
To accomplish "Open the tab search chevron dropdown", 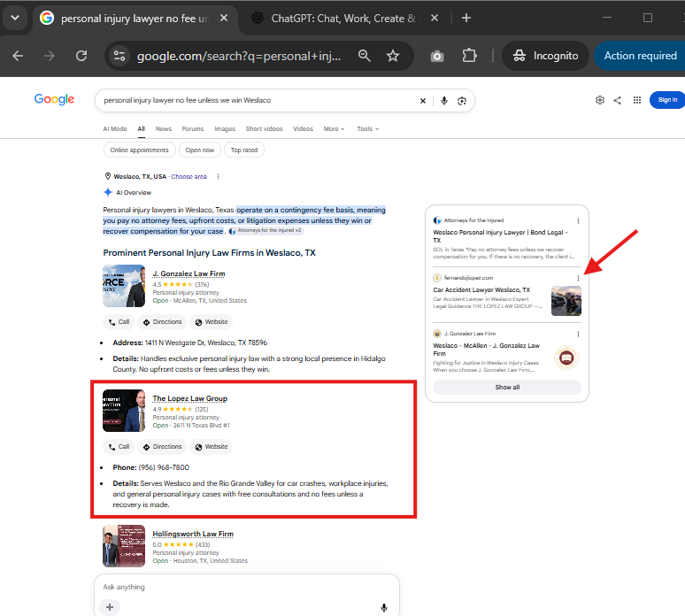I will click(15, 18).
